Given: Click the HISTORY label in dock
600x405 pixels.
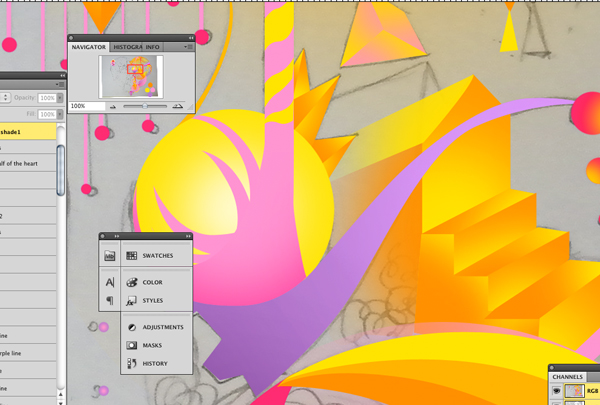Looking at the screenshot, I should tap(155, 363).
